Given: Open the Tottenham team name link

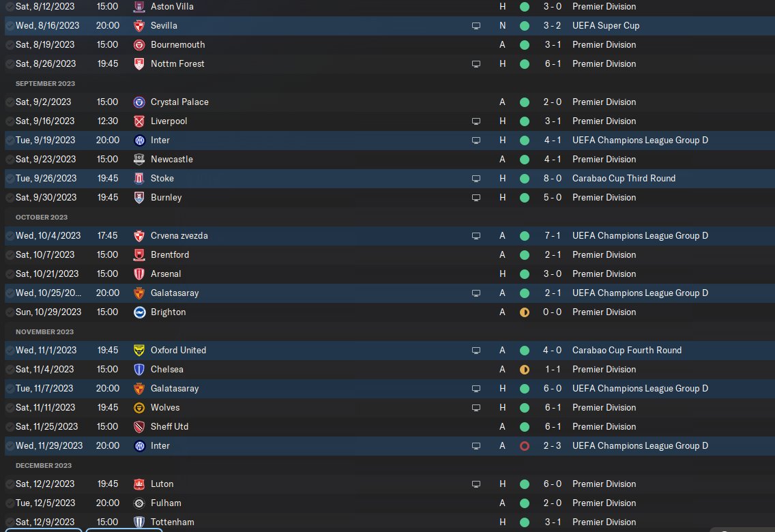Looking at the screenshot, I should click(x=172, y=522).
